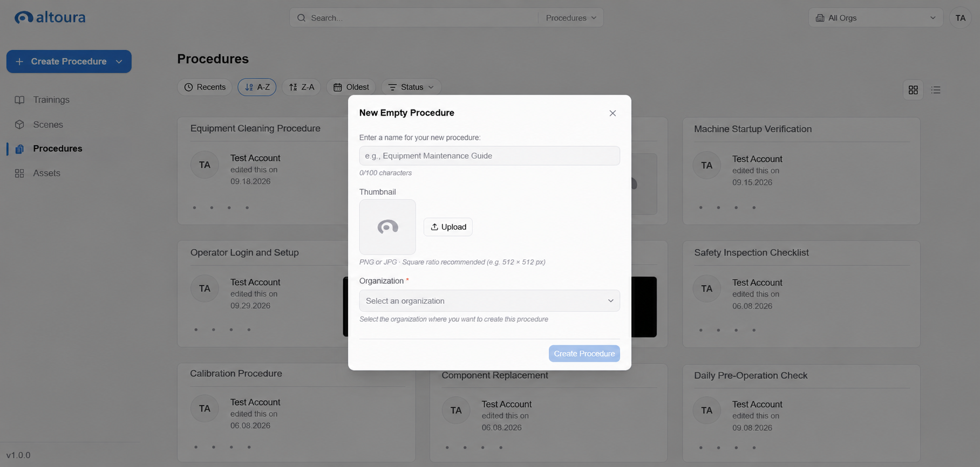Click the Assets grid icon

click(19, 173)
